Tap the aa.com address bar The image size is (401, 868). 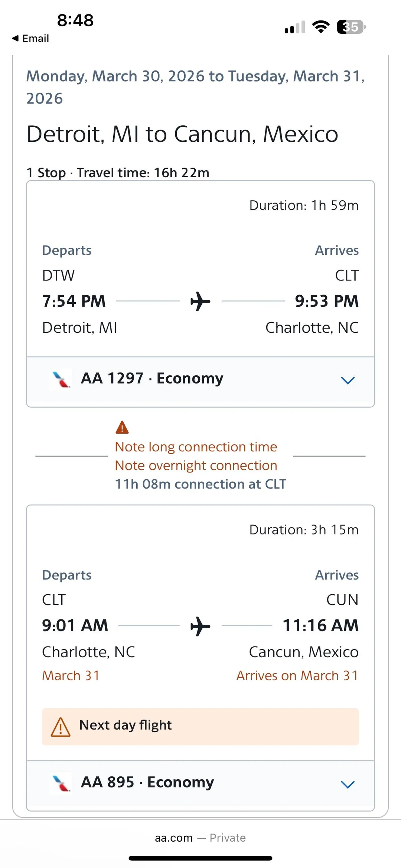click(200, 838)
